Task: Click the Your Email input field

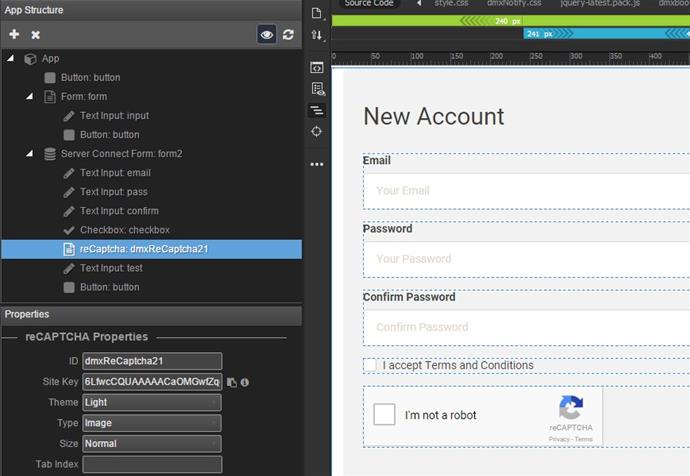Action: (x=525, y=190)
